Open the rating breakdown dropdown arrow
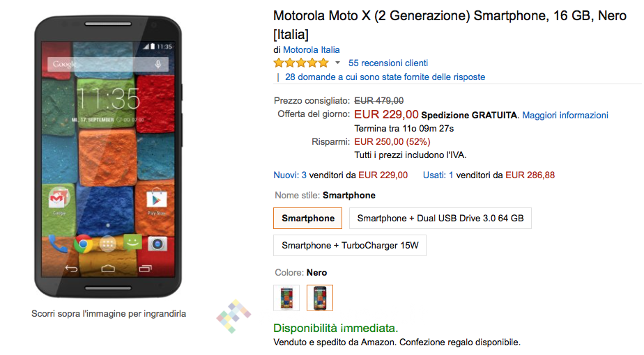 coord(338,63)
